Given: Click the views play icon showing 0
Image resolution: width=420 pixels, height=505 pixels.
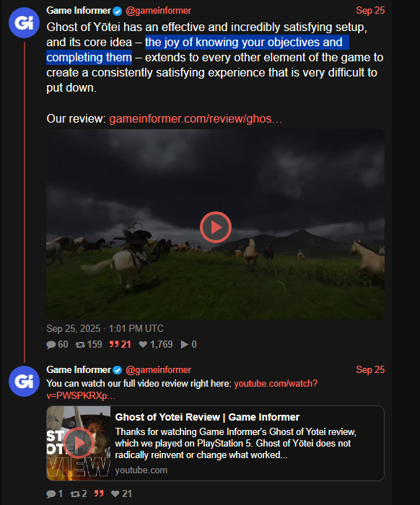Looking at the screenshot, I should click(x=185, y=345).
